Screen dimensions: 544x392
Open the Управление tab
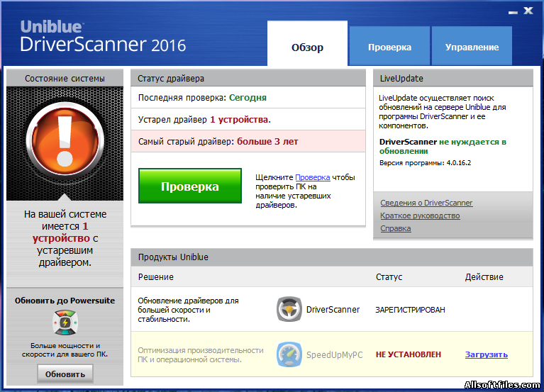coord(472,46)
